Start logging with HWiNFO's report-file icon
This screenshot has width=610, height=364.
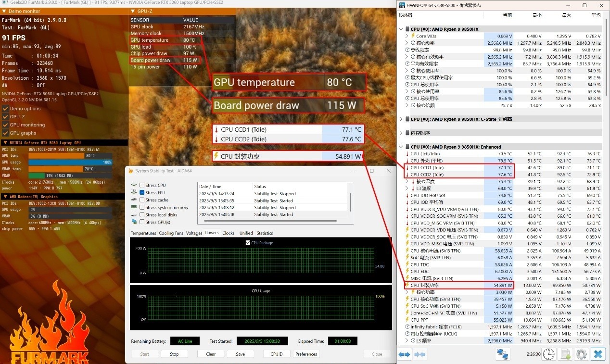tap(565, 354)
